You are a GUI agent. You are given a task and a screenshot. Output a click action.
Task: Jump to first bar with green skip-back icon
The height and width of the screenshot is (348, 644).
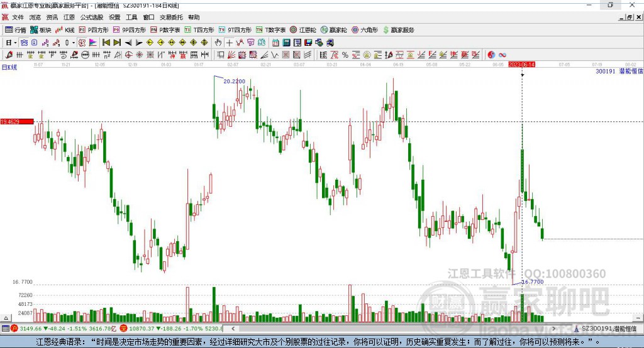click(106, 43)
